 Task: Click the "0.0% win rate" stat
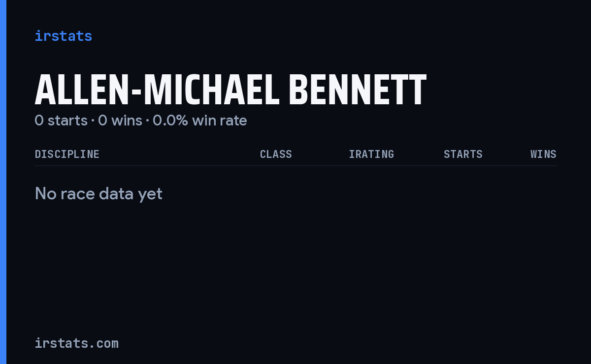tap(200, 121)
